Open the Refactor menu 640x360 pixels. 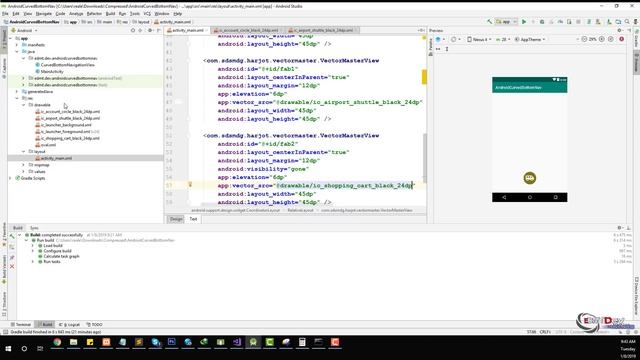tap(94, 13)
